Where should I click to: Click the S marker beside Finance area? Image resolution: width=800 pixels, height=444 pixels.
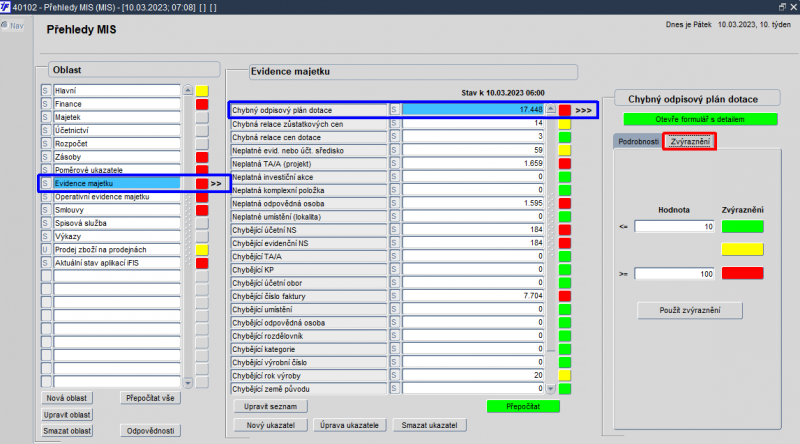[x=45, y=104]
